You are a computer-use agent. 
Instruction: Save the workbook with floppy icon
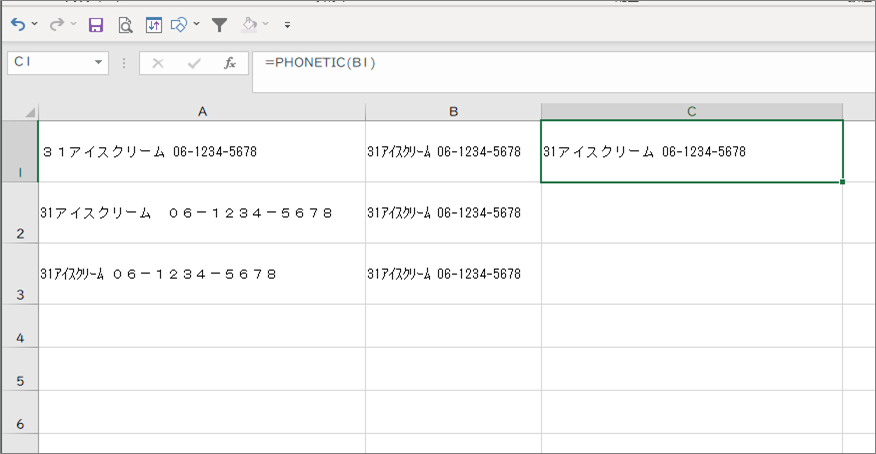tap(96, 25)
